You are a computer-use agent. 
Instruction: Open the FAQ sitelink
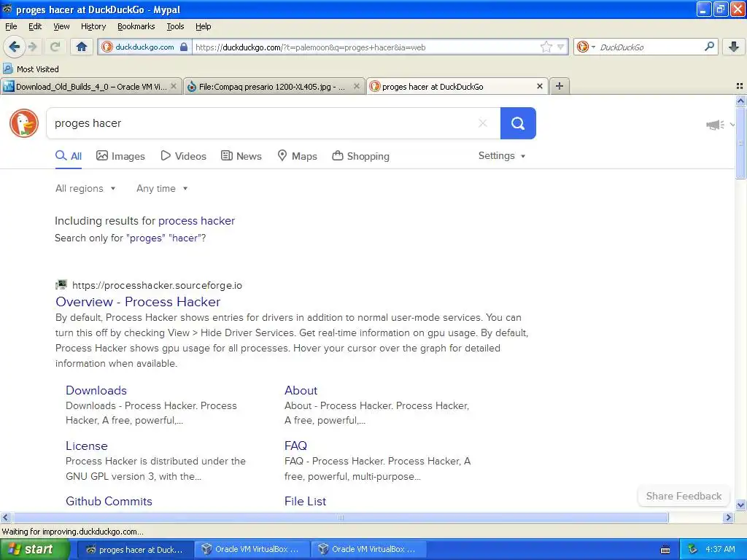[x=295, y=446]
